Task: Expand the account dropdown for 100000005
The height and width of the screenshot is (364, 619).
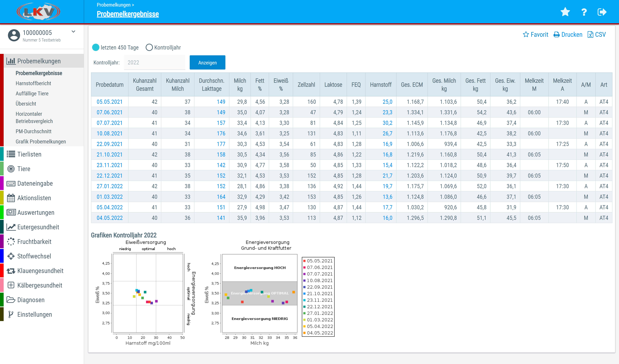Action: coord(73,32)
